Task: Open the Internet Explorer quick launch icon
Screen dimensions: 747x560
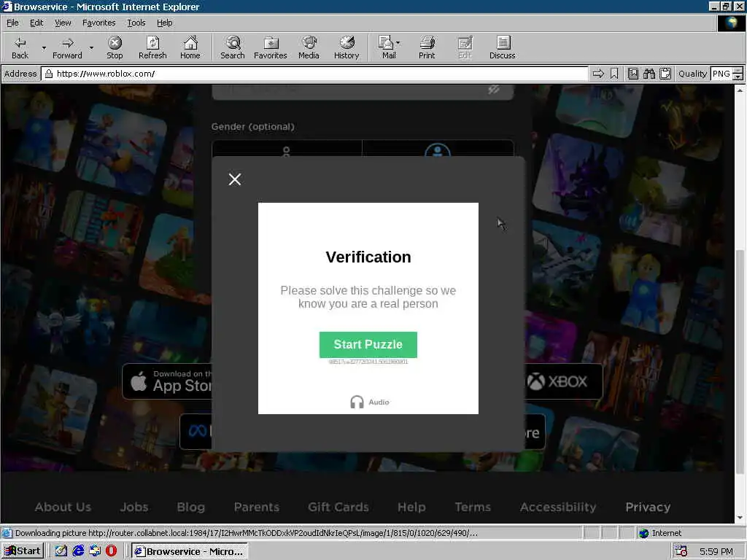Action: [78, 551]
